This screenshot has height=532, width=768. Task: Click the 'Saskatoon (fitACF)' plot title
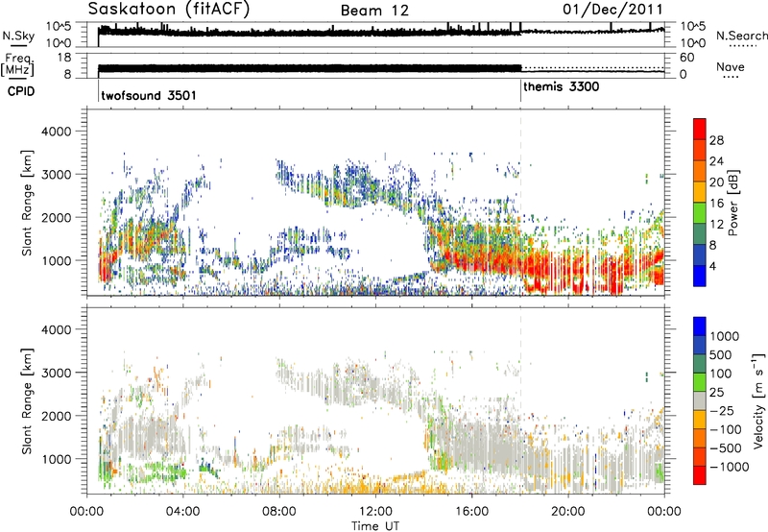pos(169,10)
